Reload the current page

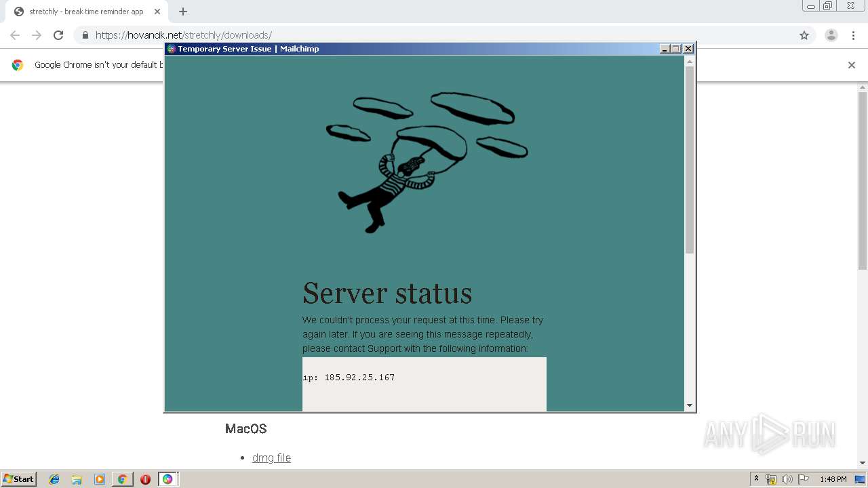coord(58,35)
